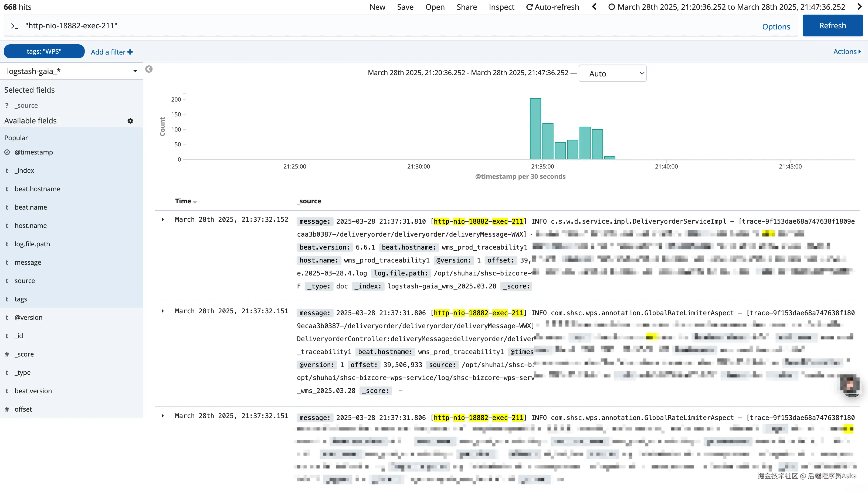The height and width of the screenshot is (491, 868).
Task: Click the clock icon in the time picker
Action: (x=611, y=7)
